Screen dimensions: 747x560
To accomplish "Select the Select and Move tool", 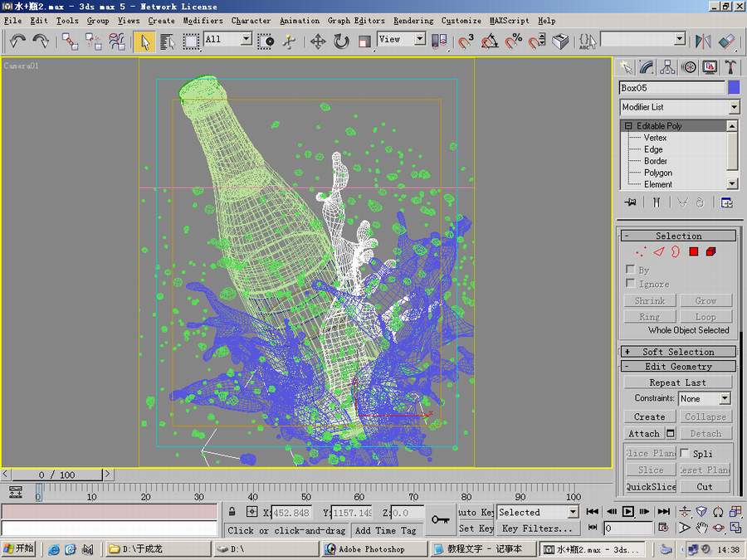I will [317, 41].
